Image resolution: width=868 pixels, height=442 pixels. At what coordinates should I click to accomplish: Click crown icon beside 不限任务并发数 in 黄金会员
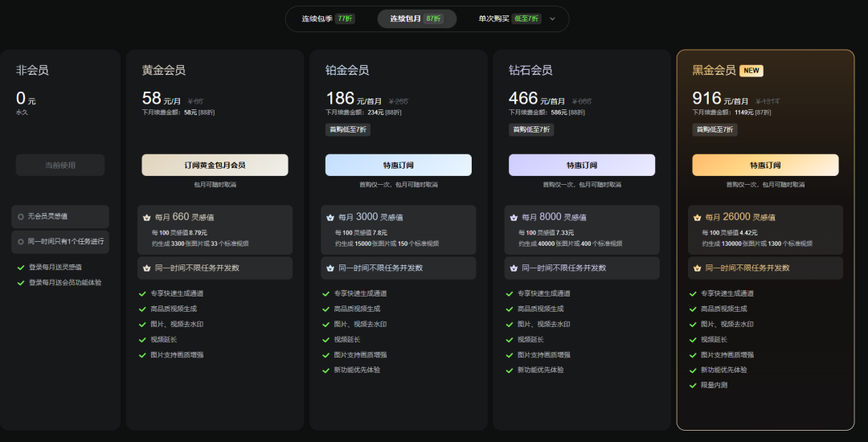click(x=146, y=268)
